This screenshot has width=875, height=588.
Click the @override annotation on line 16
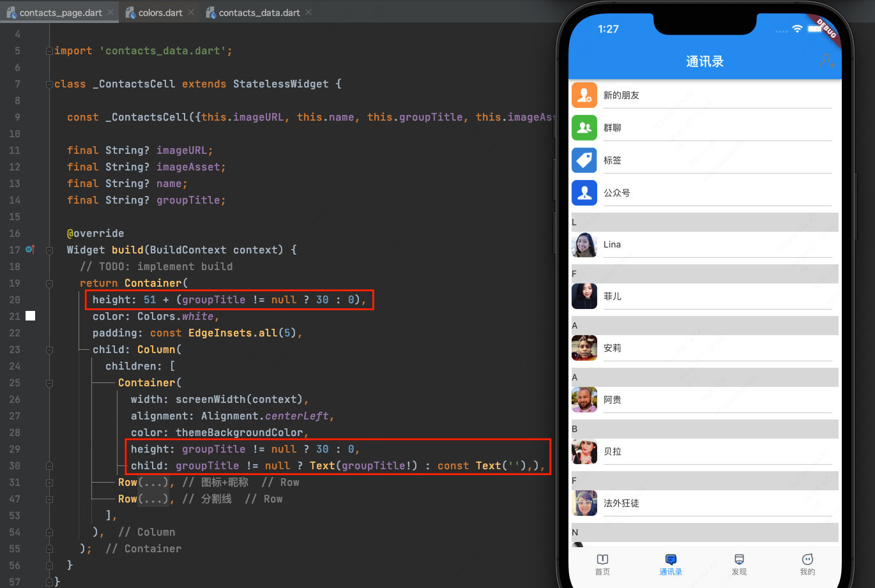pyautogui.click(x=96, y=233)
